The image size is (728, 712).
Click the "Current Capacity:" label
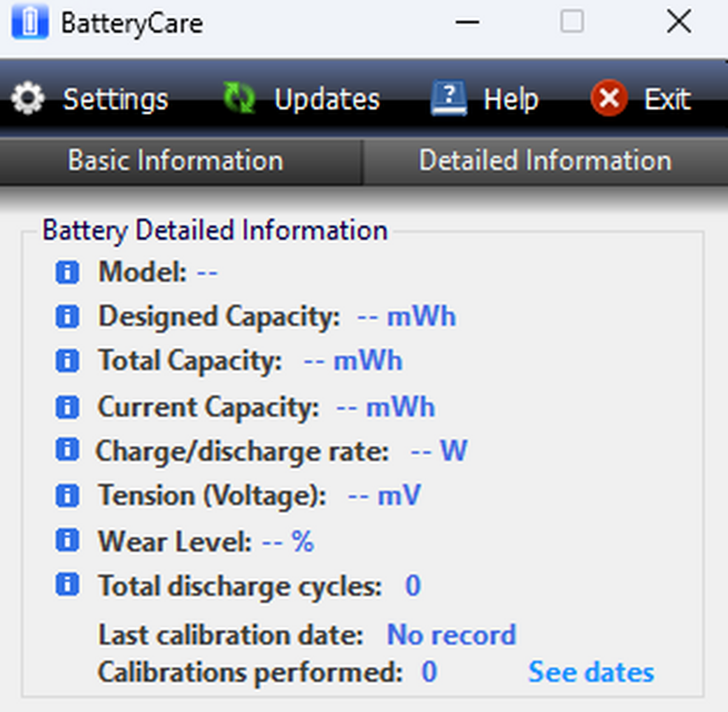pyautogui.click(x=209, y=407)
